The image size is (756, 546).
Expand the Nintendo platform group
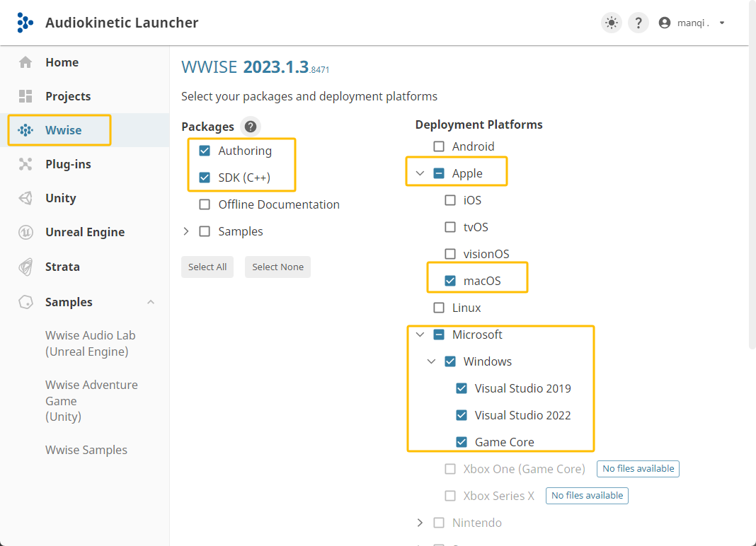[x=420, y=523]
